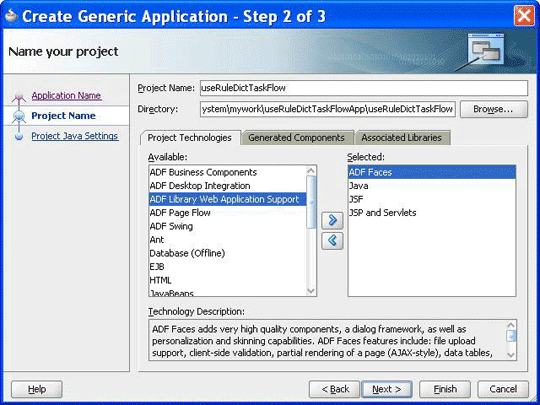Switch to the Project Technologies tab
The width and height of the screenshot is (540, 405).
pos(190,138)
